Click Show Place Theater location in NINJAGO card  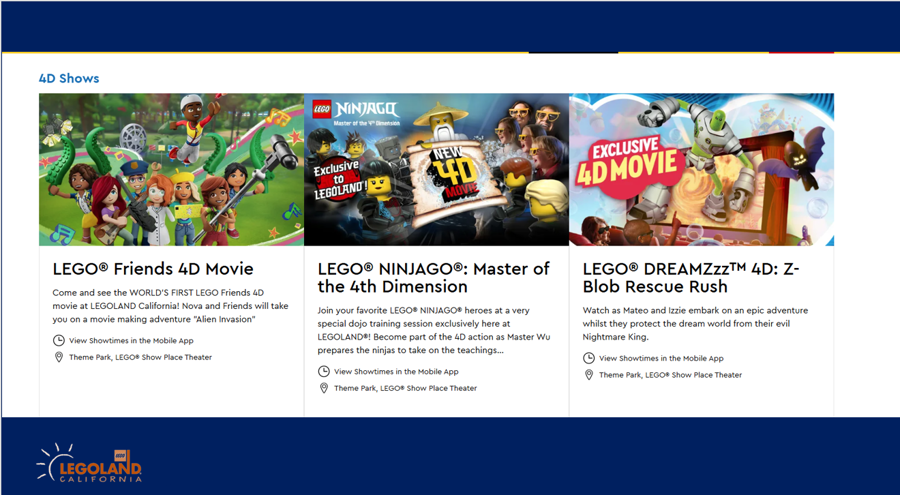pos(406,388)
